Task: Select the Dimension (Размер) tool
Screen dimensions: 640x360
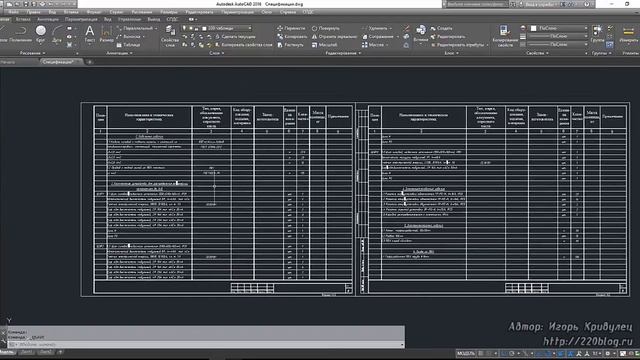Action: pos(106,34)
